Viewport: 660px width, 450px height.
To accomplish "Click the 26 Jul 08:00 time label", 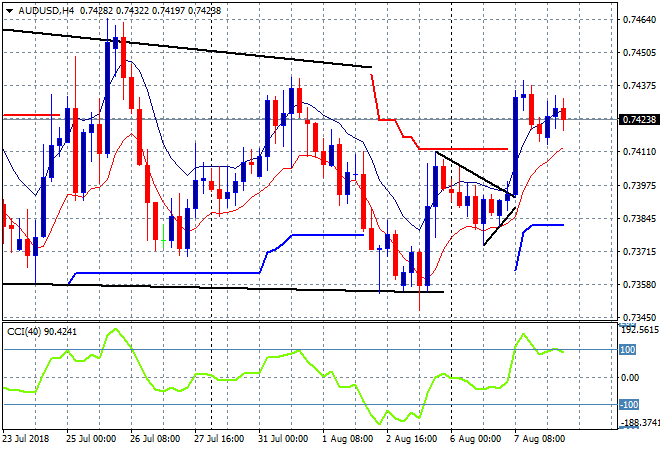I will coord(154,439).
